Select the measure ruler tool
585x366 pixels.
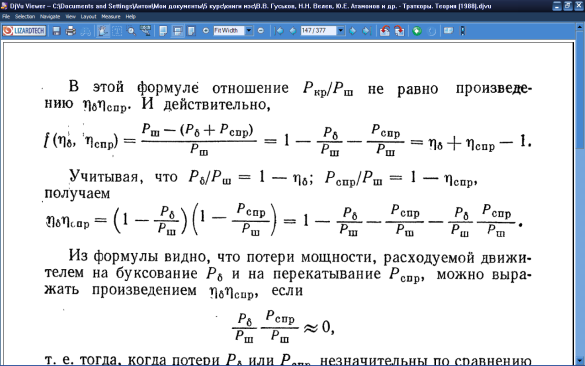point(146,31)
